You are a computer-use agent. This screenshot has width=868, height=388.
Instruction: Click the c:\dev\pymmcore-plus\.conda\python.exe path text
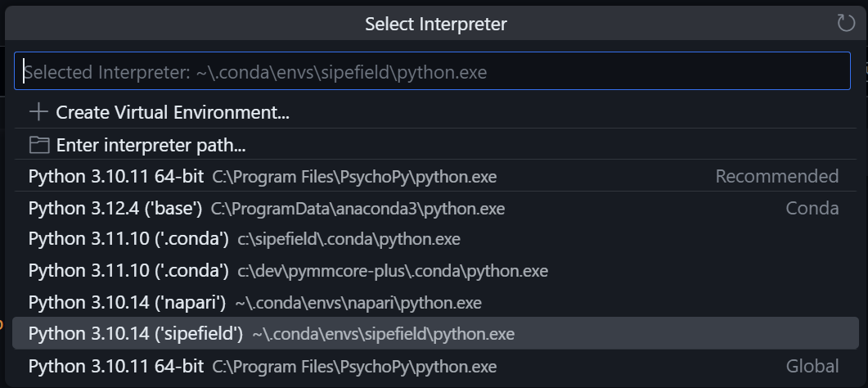click(x=393, y=271)
